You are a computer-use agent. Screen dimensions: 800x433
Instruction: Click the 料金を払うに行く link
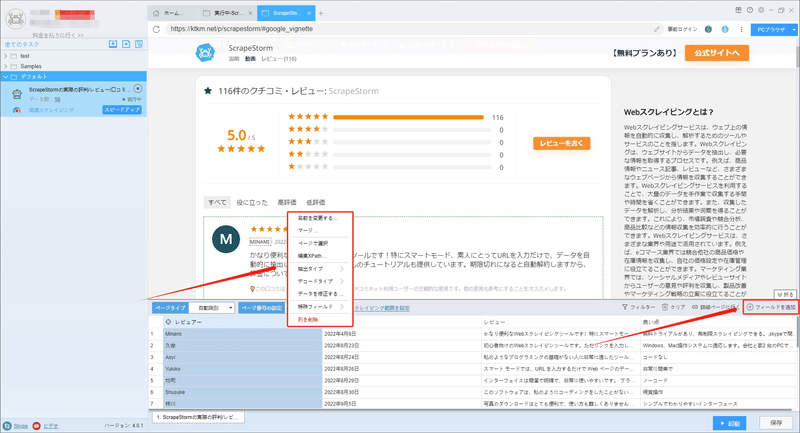click(x=57, y=35)
